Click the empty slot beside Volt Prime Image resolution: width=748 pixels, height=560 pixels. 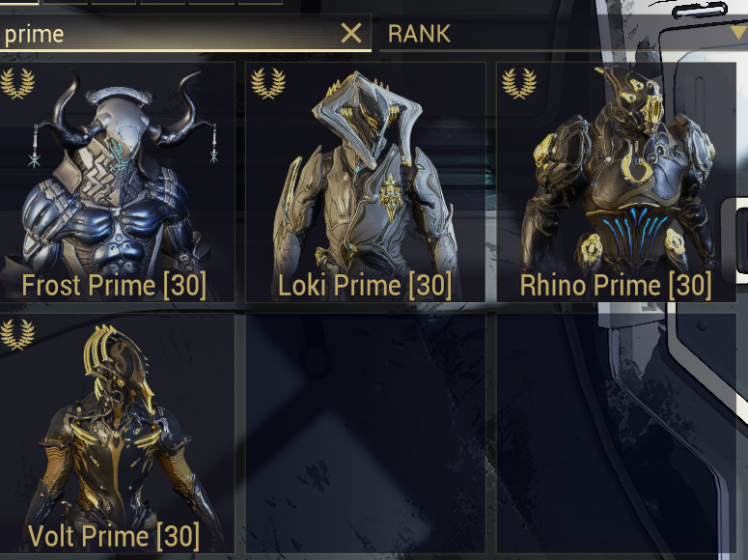tap(366, 433)
